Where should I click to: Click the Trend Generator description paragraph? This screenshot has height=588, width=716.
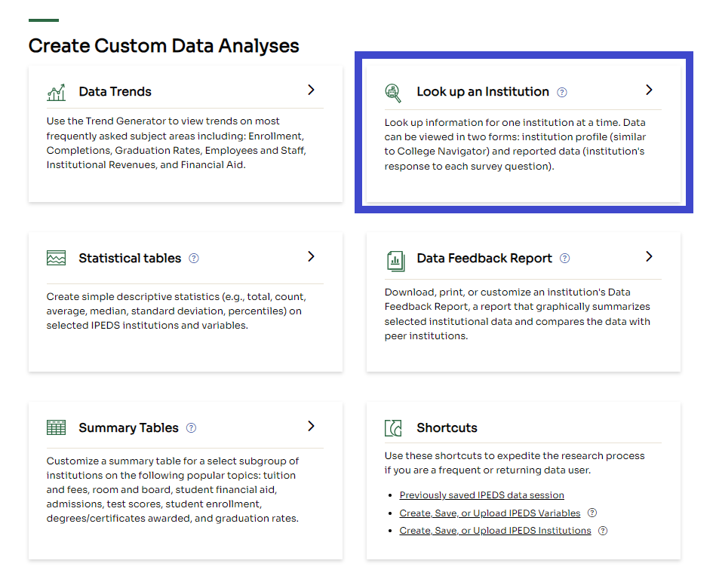click(177, 142)
